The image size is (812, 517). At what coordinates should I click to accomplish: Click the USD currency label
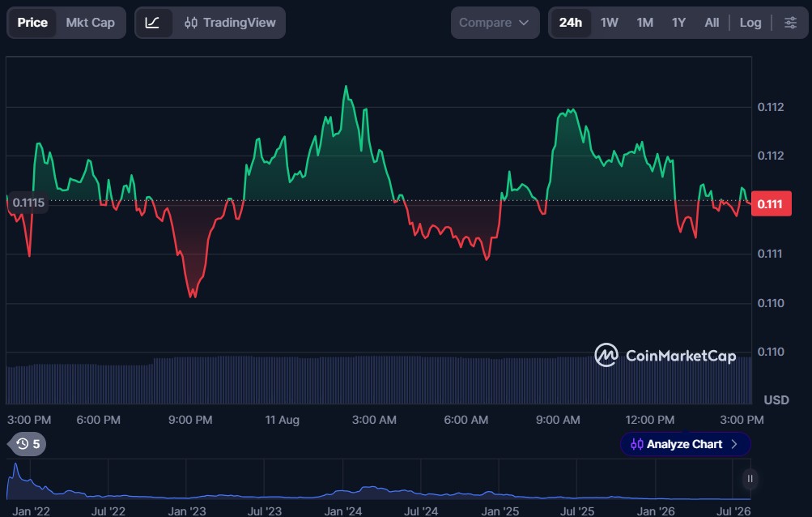tap(776, 400)
